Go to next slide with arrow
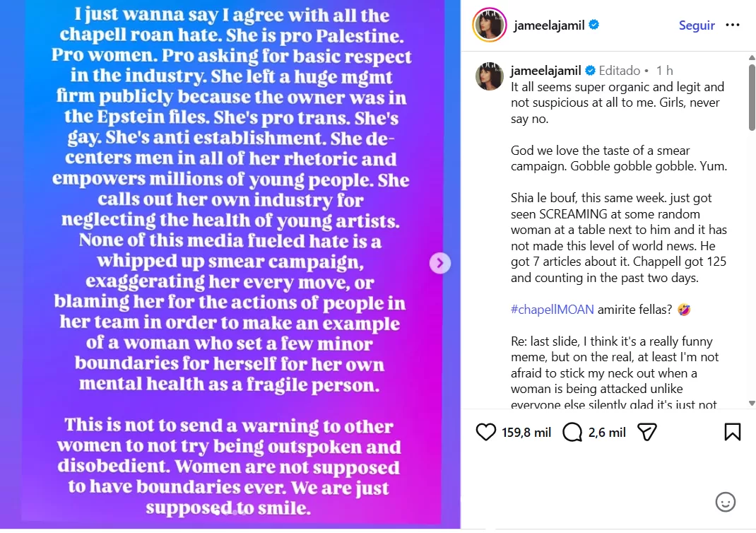 coord(439,263)
